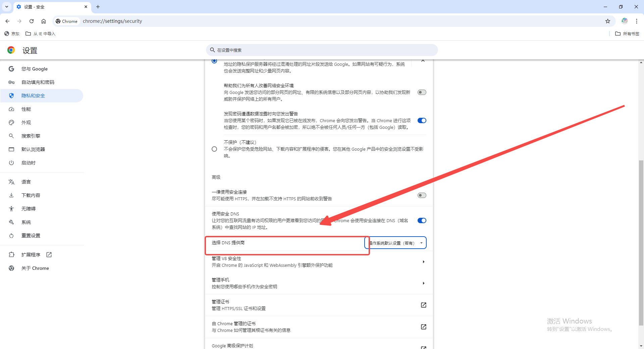This screenshot has height=349, width=644.
Task: Open 外观 settings section
Action: coord(42,122)
